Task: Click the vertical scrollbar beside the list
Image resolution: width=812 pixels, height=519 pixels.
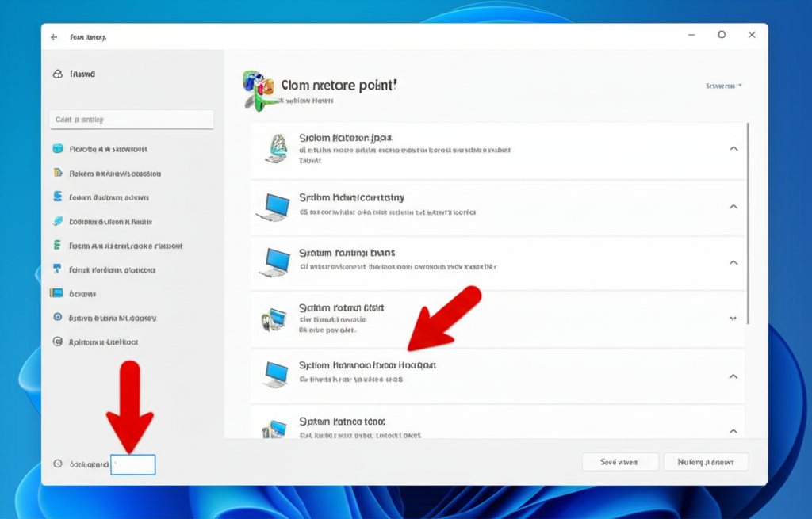Action: [749, 222]
